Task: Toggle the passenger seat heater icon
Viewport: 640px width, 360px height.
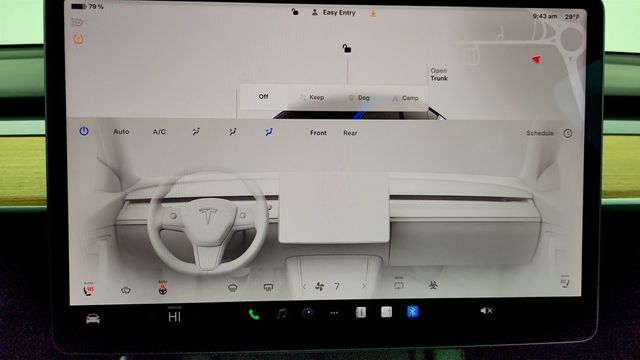Action: pyautogui.click(x=565, y=282)
